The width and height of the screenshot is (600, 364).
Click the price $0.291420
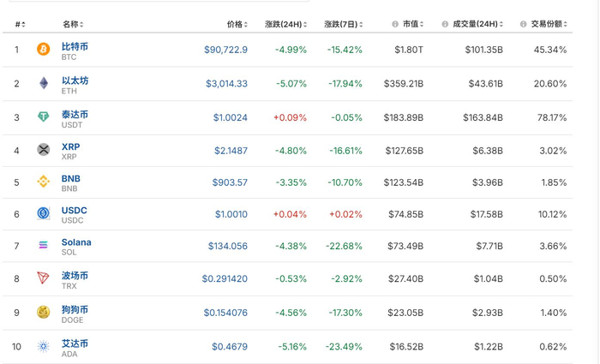click(225, 278)
